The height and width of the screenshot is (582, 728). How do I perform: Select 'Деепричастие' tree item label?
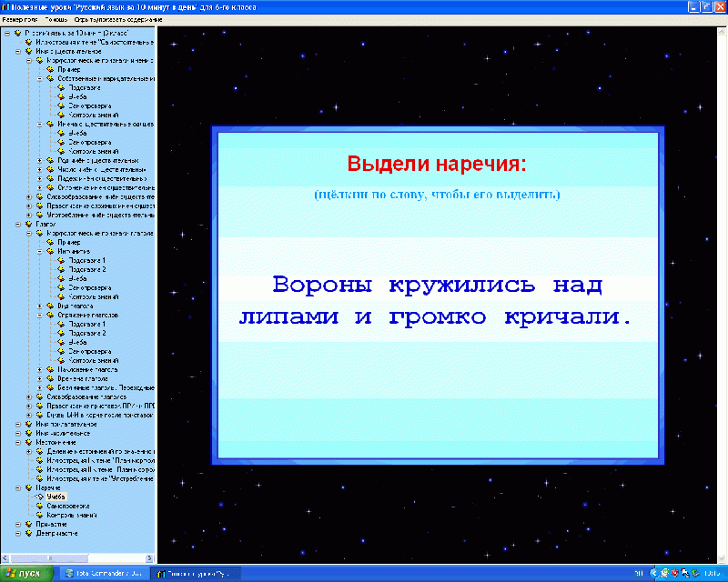(x=56, y=533)
